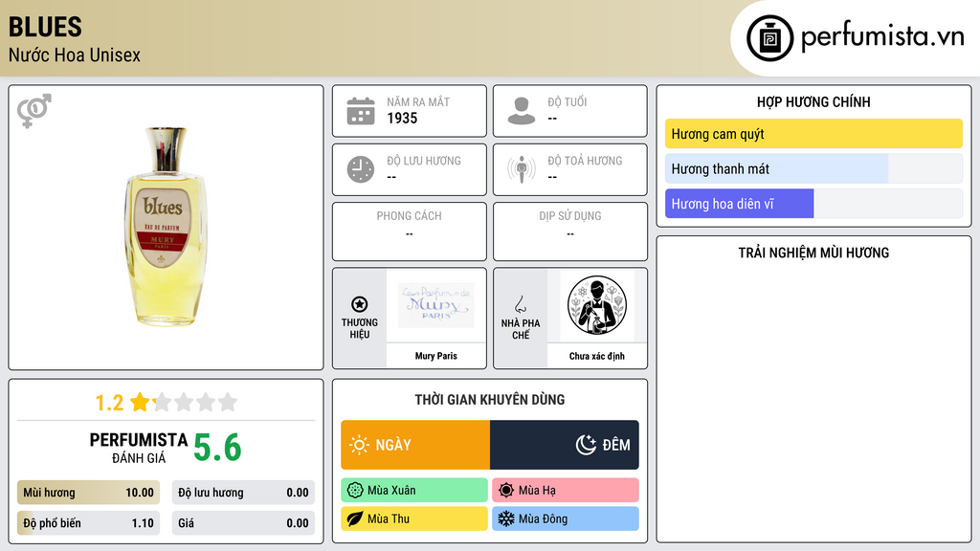Click the Nước Hoa Unisex subtitle
Viewport: 980px width, 551px height.
click(75, 55)
